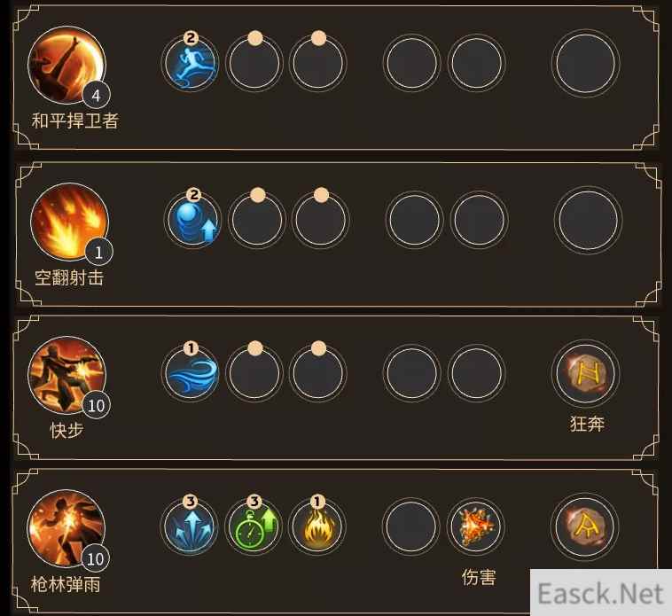Select empty second tripod slot of 和平捍卫者

tap(254, 64)
